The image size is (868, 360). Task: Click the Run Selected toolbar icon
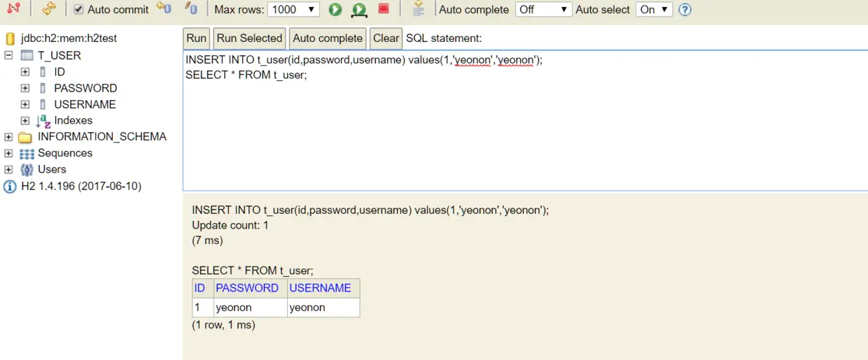(x=359, y=10)
